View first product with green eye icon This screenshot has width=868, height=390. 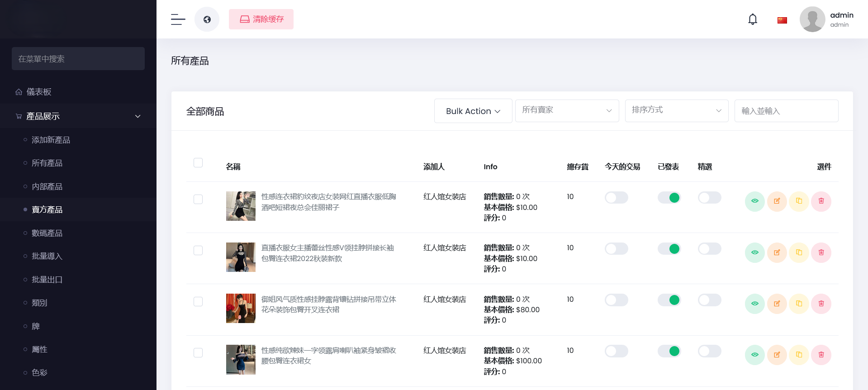[754, 201]
